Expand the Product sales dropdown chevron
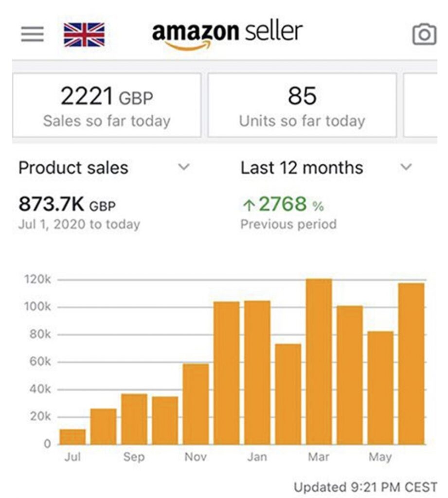The height and width of the screenshot is (498, 448). [183, 167]
